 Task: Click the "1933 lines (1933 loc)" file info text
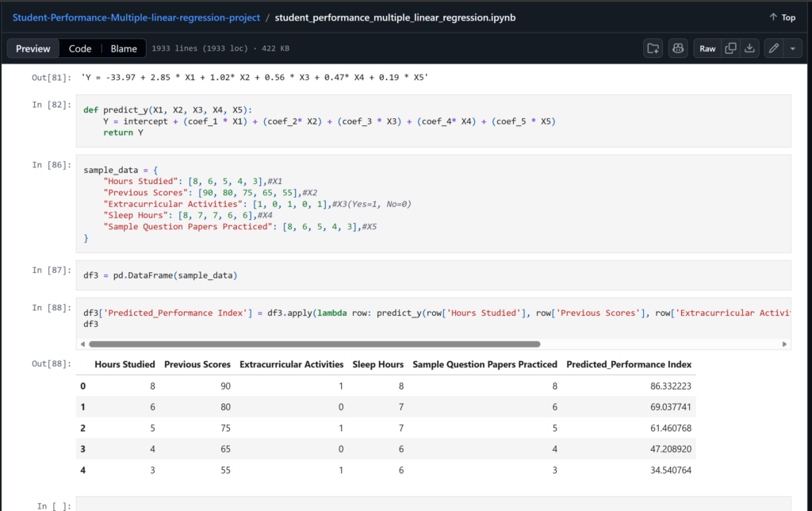200,48
